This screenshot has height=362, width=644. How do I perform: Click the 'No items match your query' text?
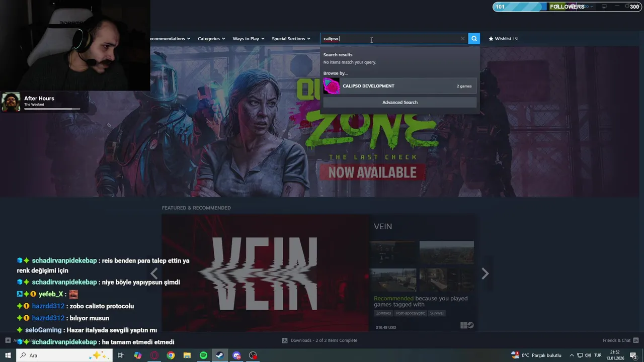350,62
